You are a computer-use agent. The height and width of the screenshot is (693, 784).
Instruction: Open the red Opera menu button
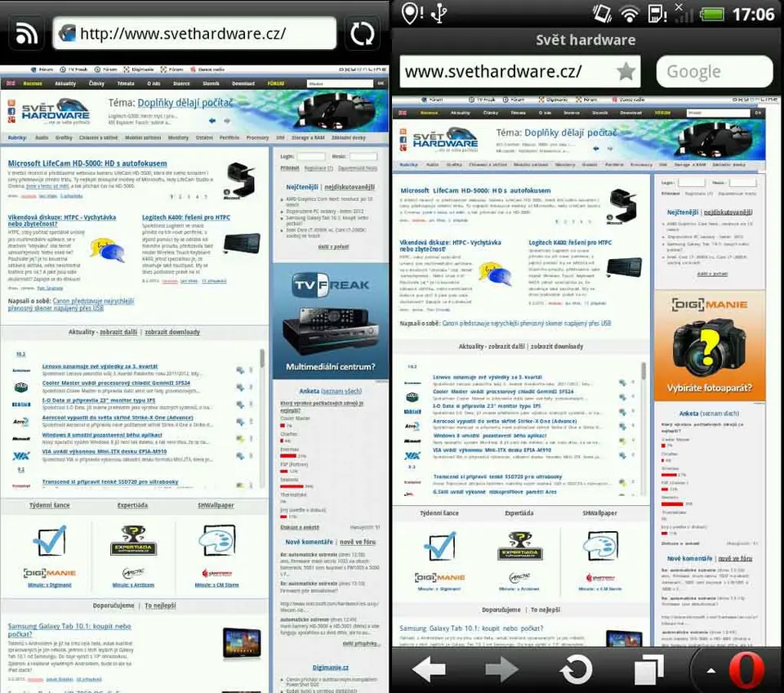click(x=745, y=670)
